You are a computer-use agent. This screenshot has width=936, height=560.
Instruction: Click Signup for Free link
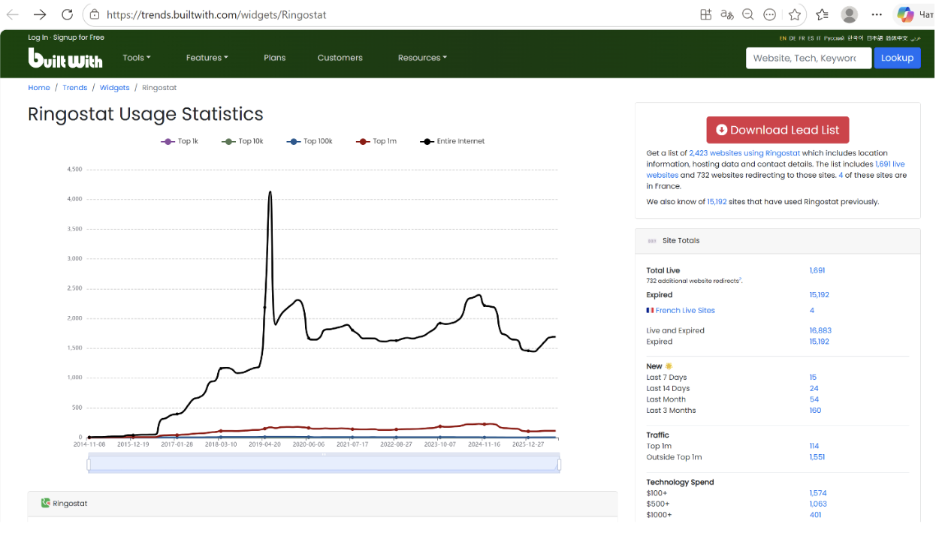coord(79,38)
